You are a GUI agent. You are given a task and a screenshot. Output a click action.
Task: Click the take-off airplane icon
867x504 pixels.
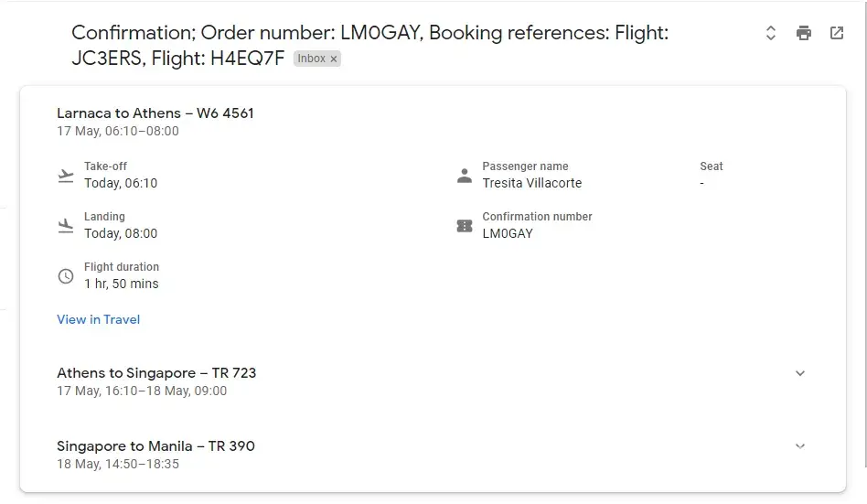[x=66, y=175]
